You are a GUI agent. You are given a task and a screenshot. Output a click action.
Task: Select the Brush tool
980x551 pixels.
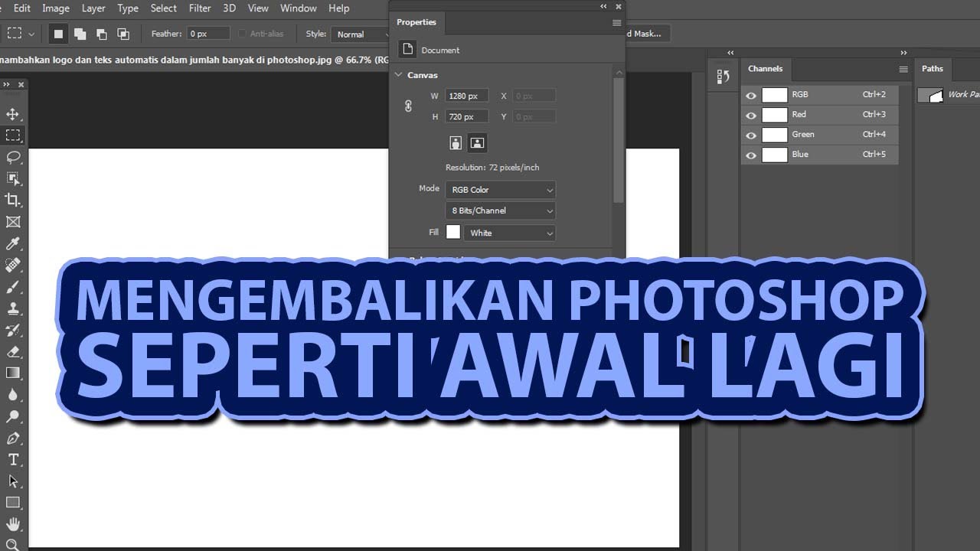point(13,287)
